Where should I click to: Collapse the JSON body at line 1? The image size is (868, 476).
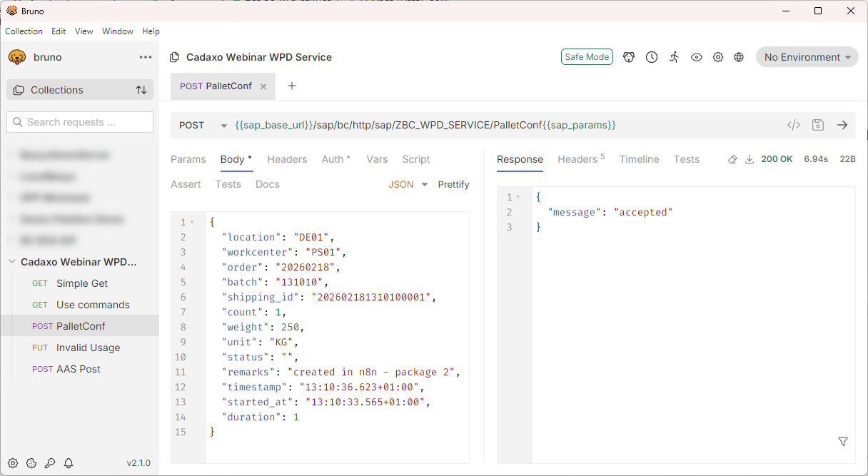tap(192, 223)
